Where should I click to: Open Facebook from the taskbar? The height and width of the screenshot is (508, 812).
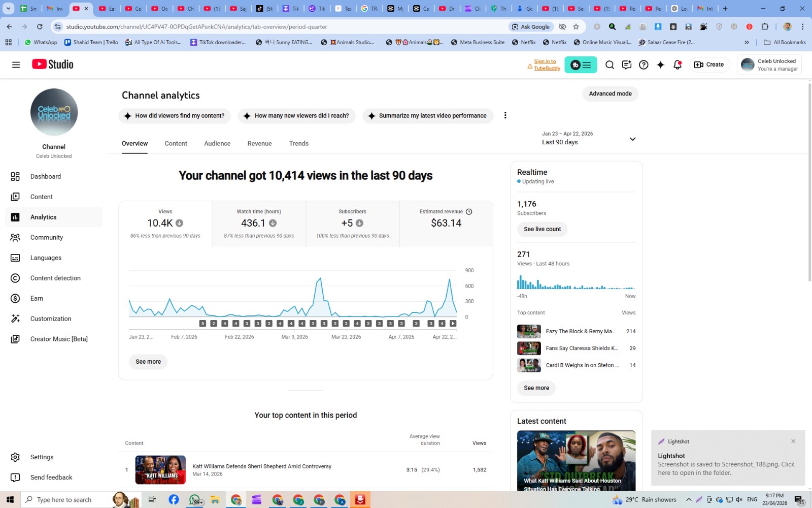click(174, 500)
